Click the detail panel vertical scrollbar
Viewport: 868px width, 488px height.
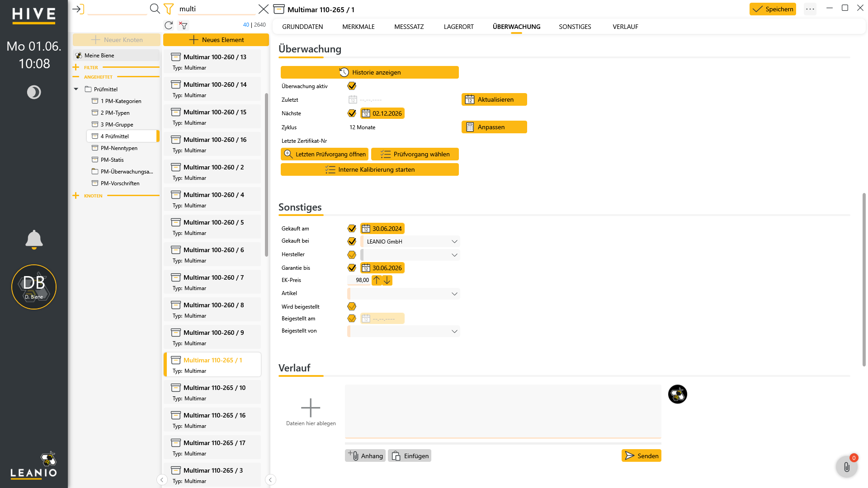pyautogui.click(x=863, y=279)
